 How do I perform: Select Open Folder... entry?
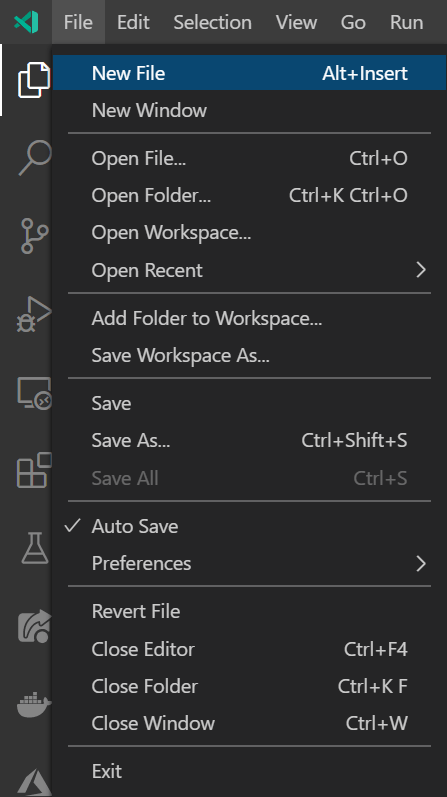click(249, 195)
